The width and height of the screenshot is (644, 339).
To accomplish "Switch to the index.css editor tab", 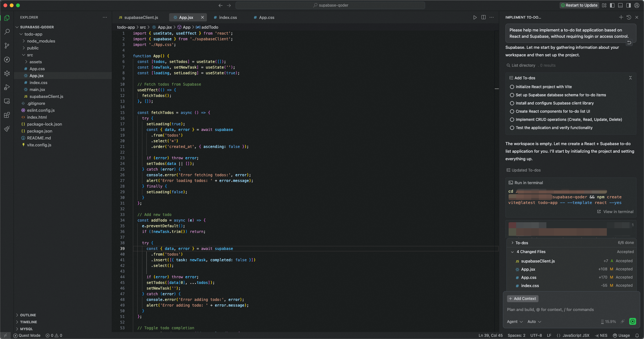I will click(228, 17).
